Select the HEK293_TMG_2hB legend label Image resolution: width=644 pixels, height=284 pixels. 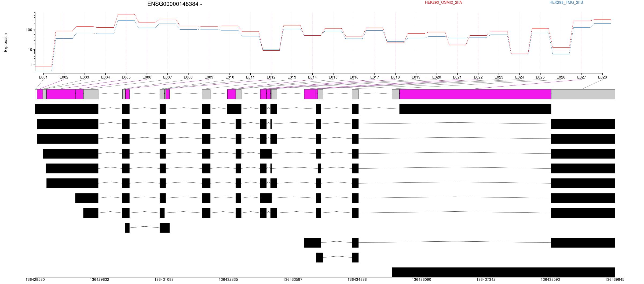[x=566, y=3]
